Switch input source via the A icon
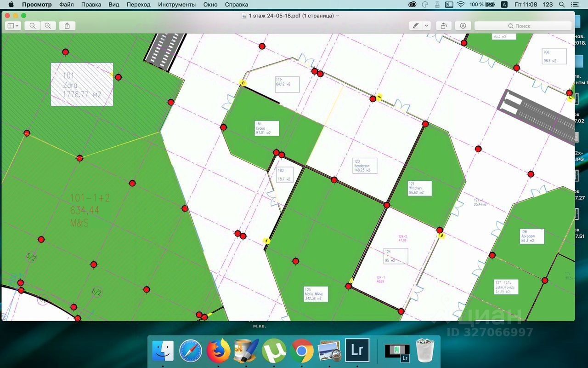The image size is (588, 368). [x=504, y=5]
